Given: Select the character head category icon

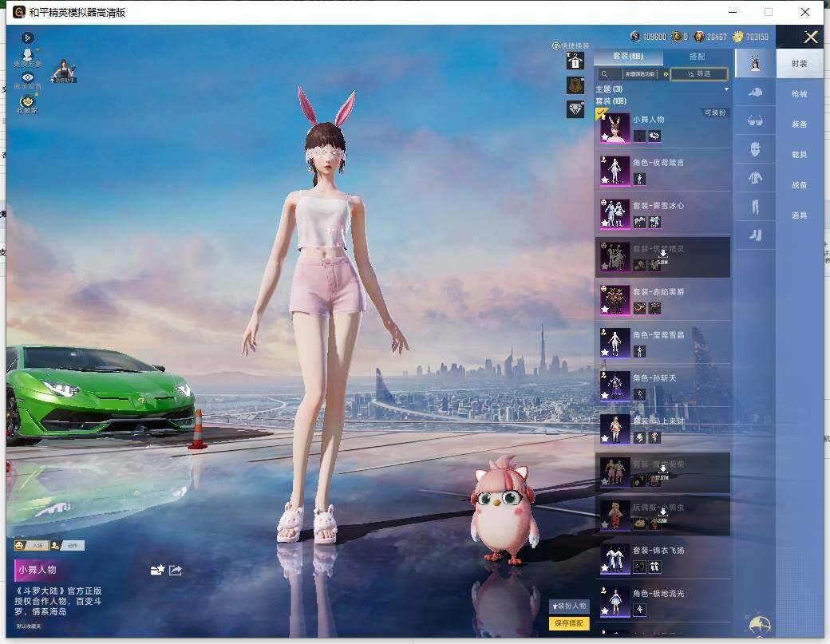Looking at the screenshot, I should click(x=755, y=64).
